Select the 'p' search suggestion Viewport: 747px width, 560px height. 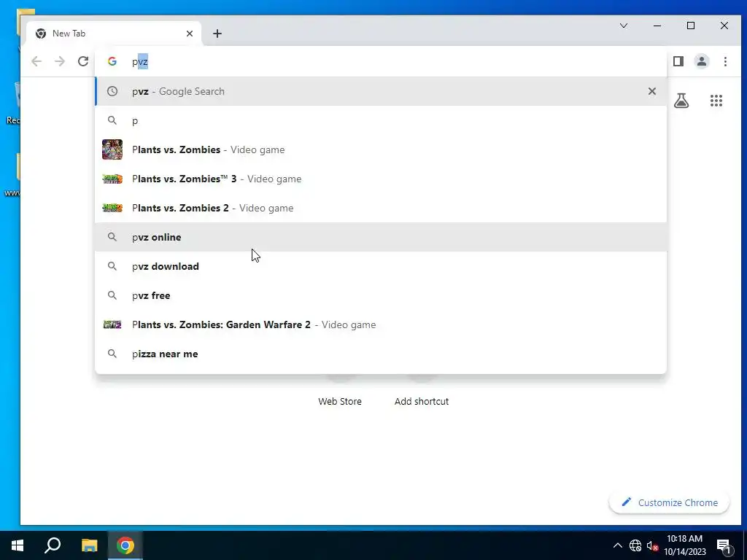[x=380, y=120]
